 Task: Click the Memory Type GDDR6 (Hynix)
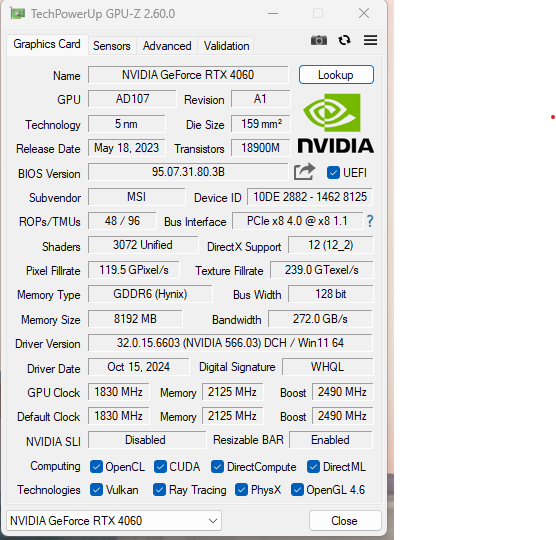150,294
